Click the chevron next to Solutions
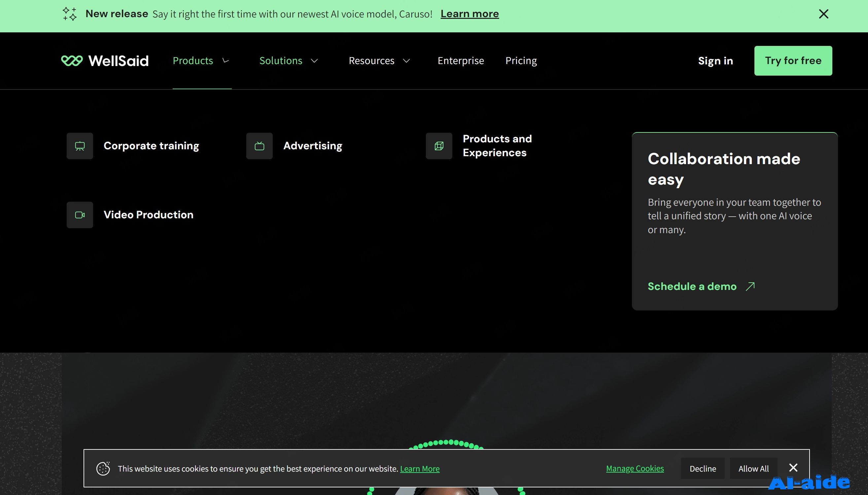The width and height of the screenshot is (868, 495). [314, 61]
